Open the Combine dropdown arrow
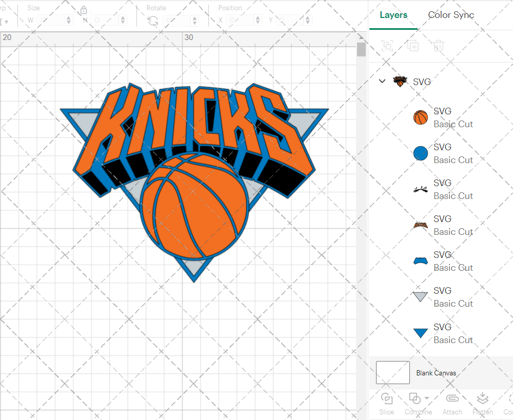The width and height of the screenshot is (513, 420). 427,398
